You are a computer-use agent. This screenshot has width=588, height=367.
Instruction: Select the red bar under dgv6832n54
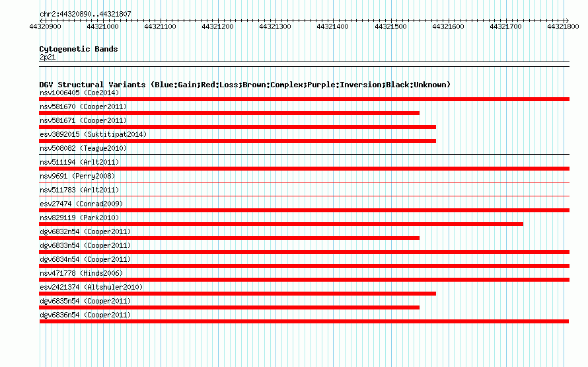click(x=229, y=238)
